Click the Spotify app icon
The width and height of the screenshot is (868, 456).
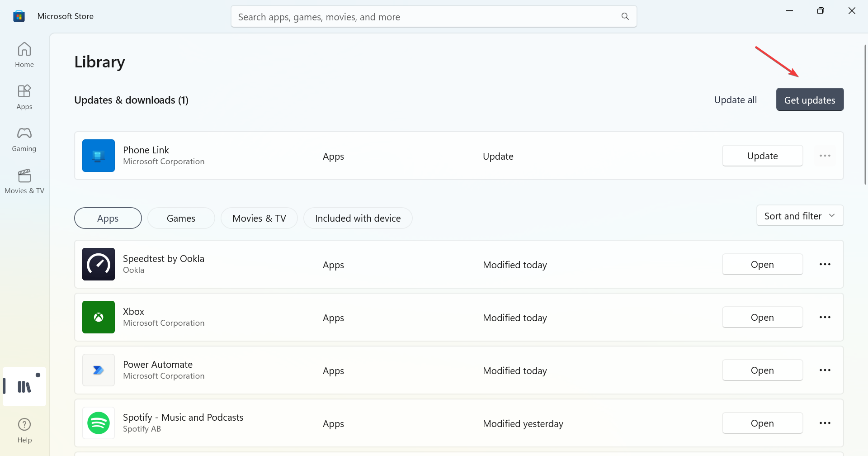[x=99, y=423]
